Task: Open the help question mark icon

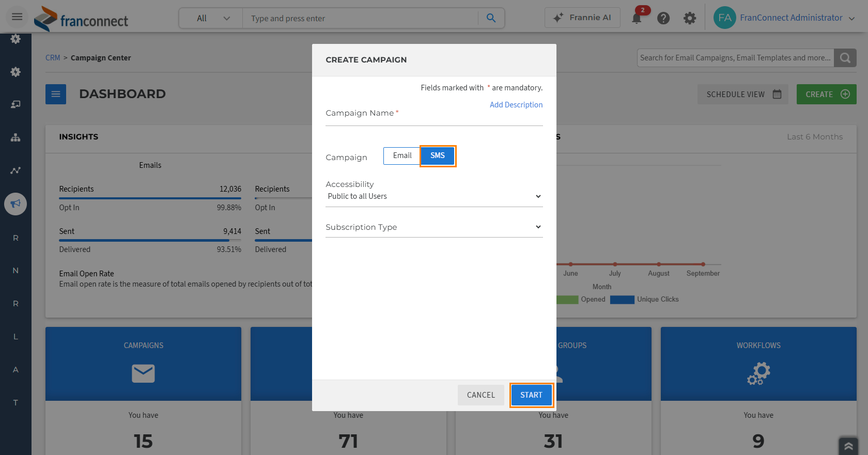Action: coord(663,19)
